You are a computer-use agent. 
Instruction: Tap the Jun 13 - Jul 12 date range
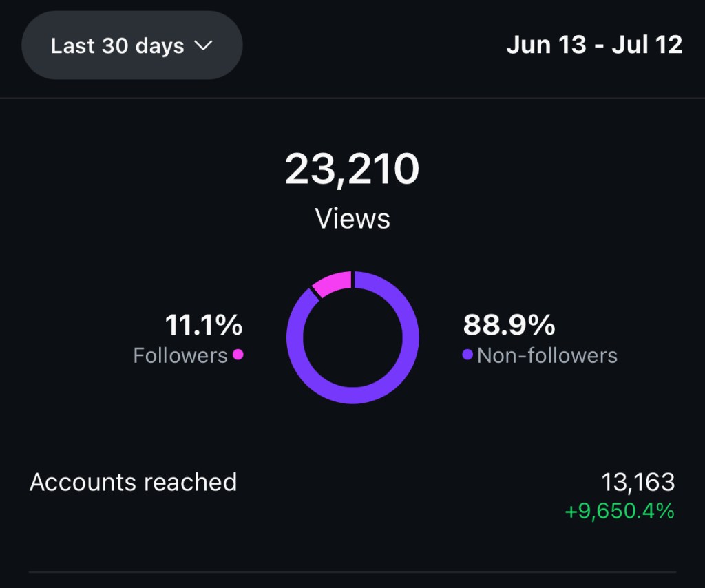coord(594,45)
